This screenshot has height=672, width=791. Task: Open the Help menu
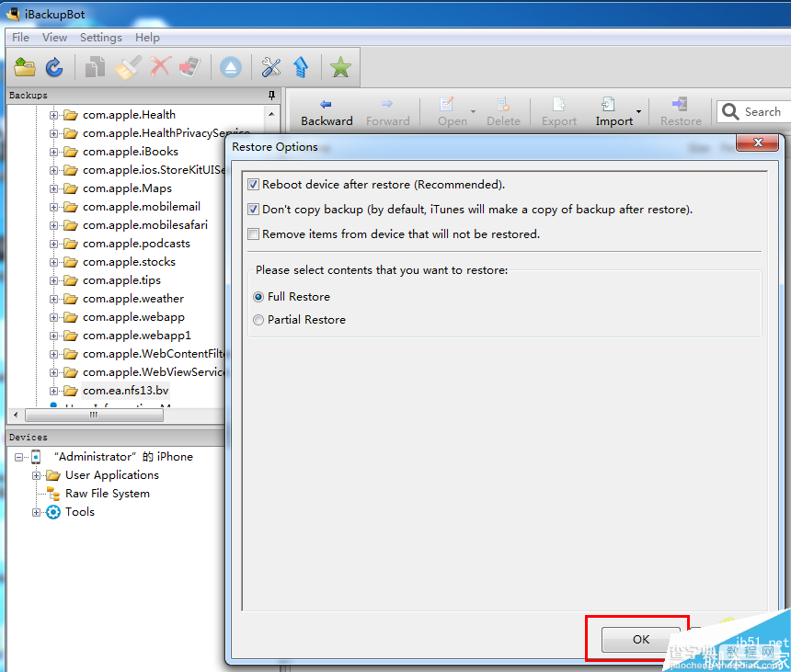(147, 38)
